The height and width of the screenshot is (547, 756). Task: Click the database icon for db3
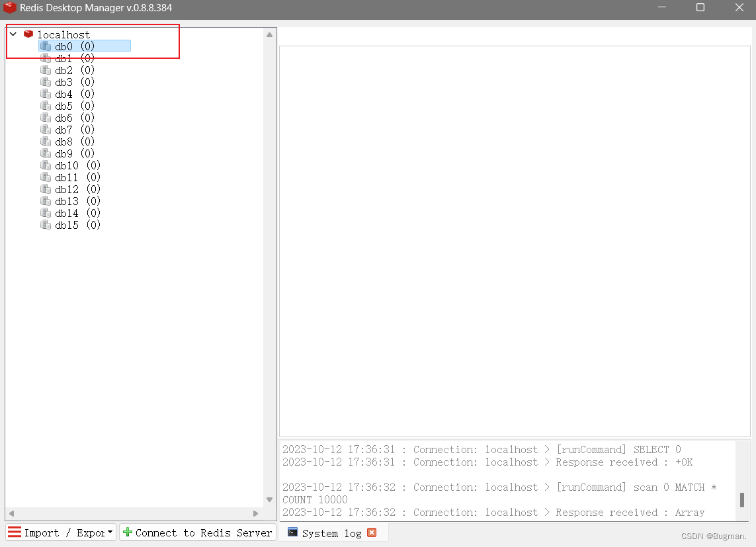(x=46, y=82)
